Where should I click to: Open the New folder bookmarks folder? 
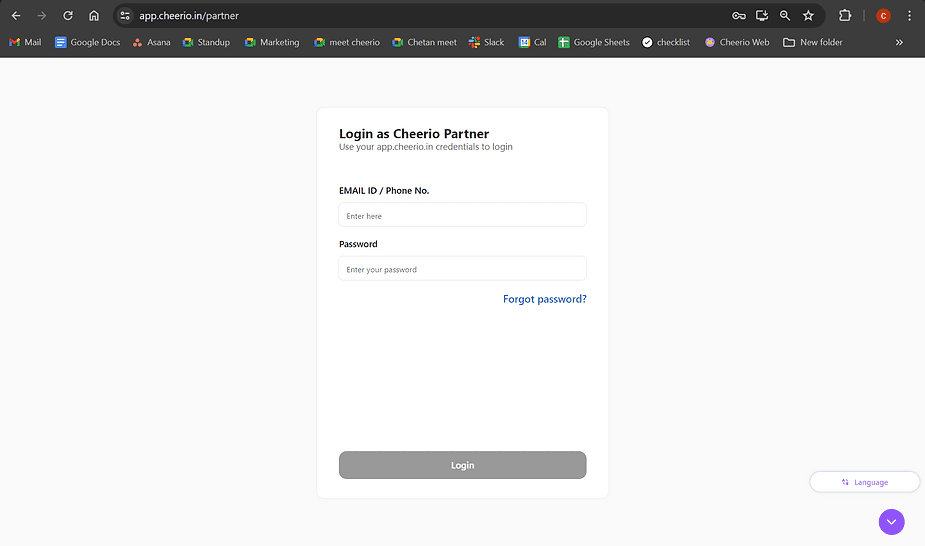pos(813,42)
